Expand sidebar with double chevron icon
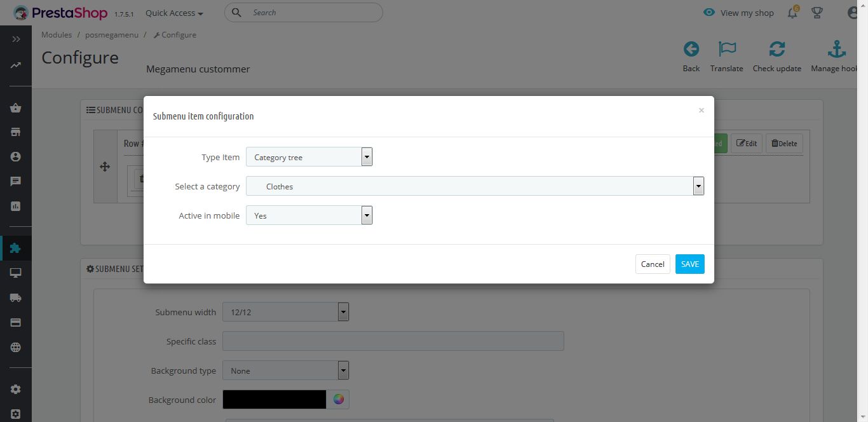This screenshot has width=868, height=422. point(16,39)
